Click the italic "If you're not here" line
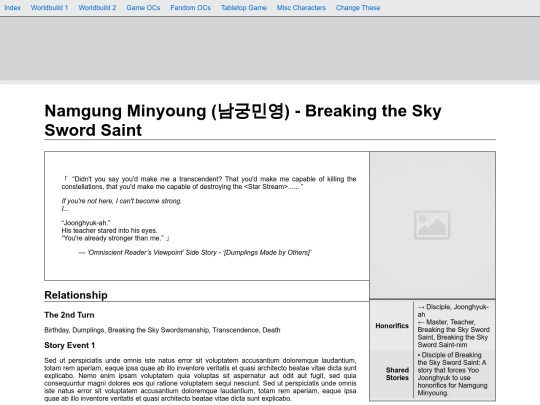 (x=122, y=201)
